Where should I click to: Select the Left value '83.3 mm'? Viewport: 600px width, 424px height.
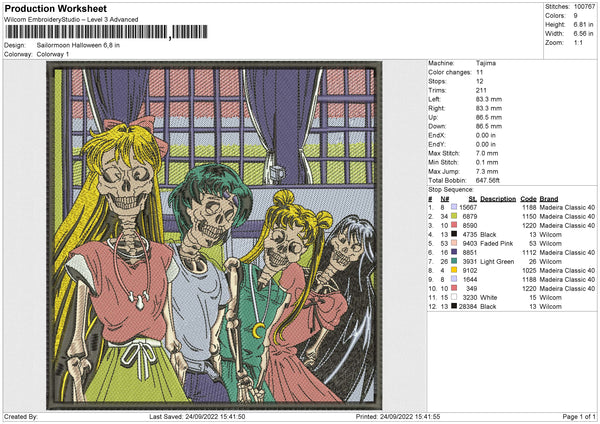(x=489, y=99)
